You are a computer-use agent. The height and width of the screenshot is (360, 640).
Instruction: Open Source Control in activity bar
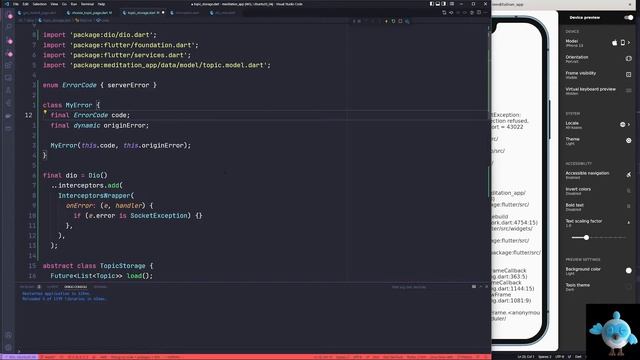(9, 41)
